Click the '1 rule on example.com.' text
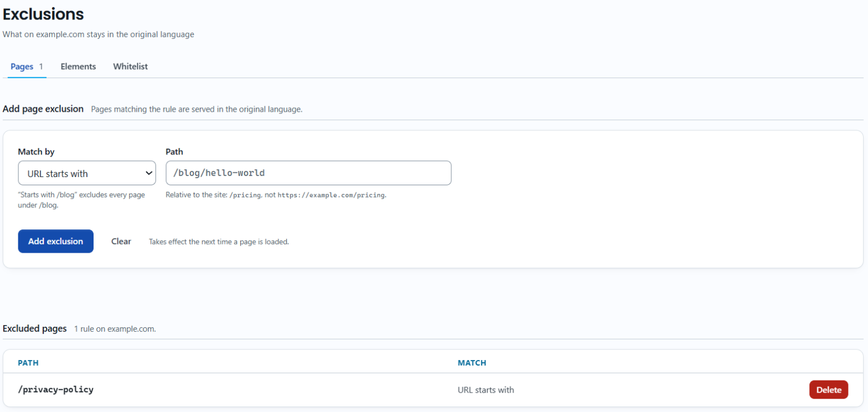This screenshot has height=412, width=868. tap(115, 329)
